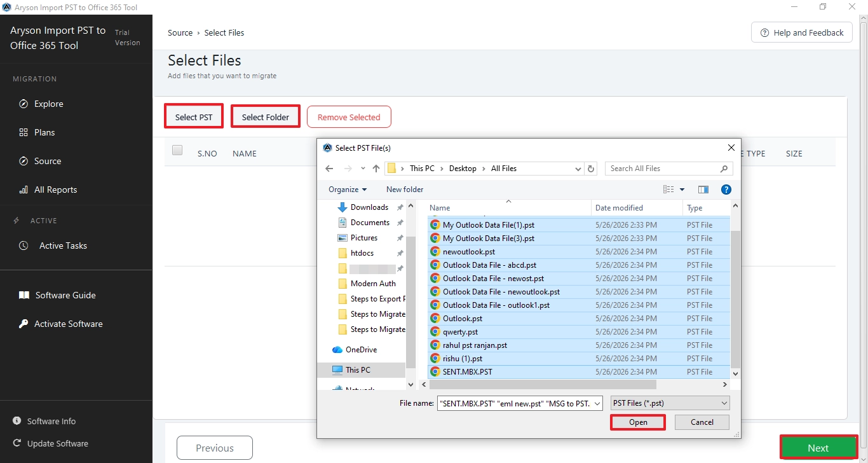Toggle the preview pane icon

coord(703,190)
